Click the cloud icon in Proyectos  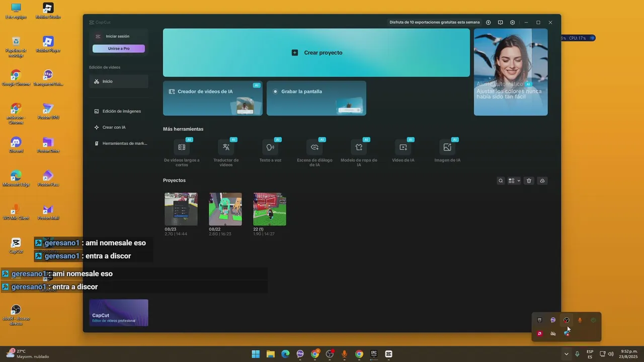coord(542,181)
